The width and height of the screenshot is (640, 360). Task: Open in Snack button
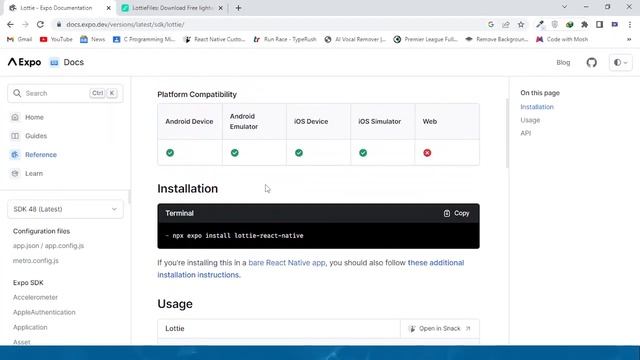coord(440,329)
